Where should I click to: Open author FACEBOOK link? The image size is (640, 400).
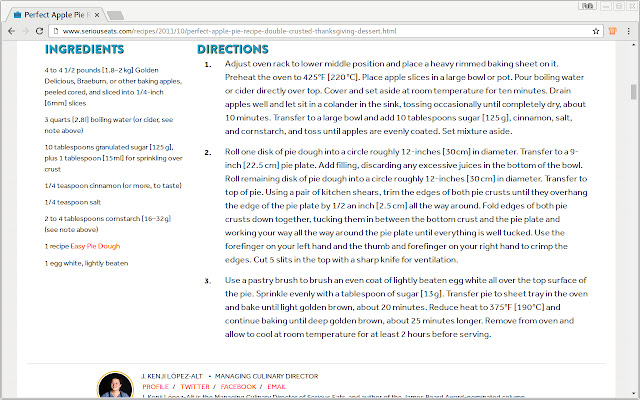pos(238,387)
